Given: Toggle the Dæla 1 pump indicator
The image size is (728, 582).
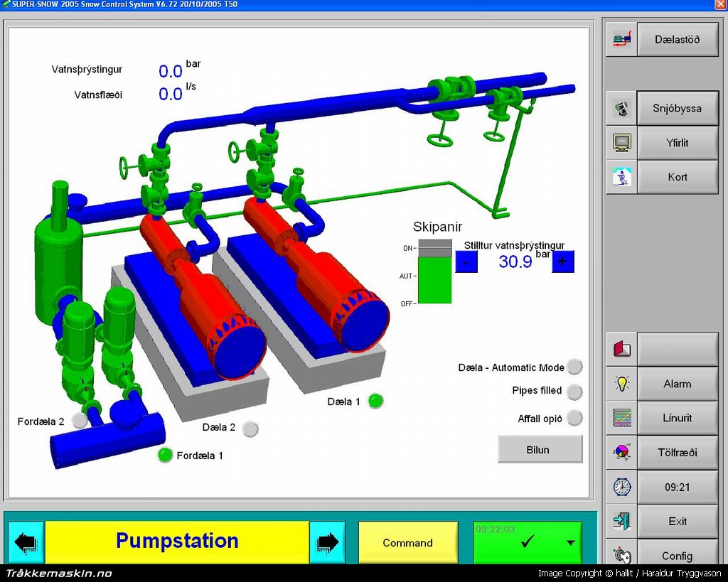Looking at the screenshot, I should tap(376, 401).
